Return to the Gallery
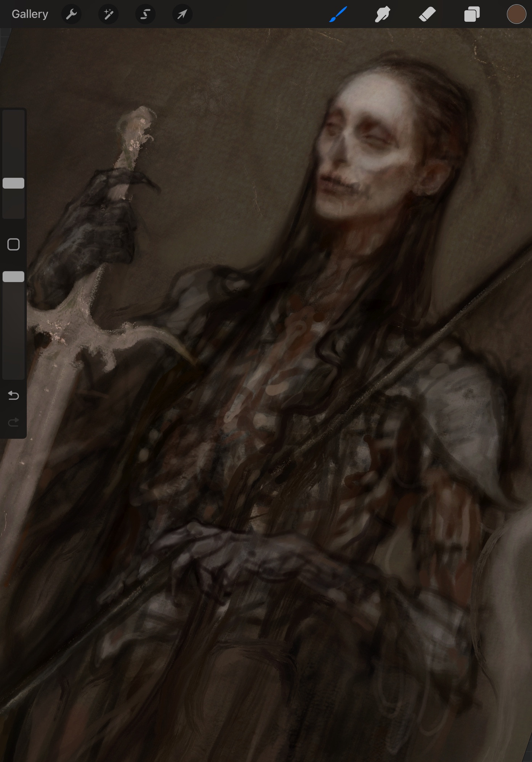Viewport: 532px width, 762px height. (x=30, y=14)
